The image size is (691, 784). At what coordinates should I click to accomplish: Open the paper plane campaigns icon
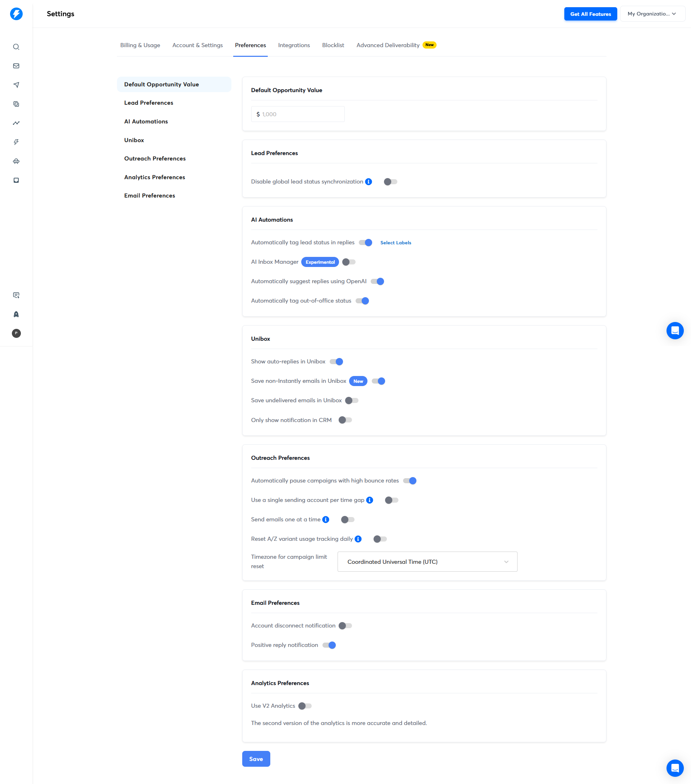[16, 85]
